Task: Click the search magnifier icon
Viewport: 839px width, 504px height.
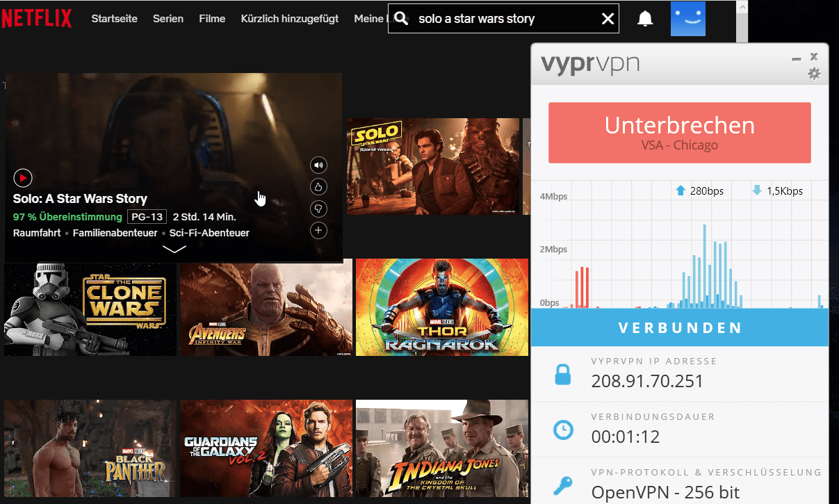Action: pos(400,19)
